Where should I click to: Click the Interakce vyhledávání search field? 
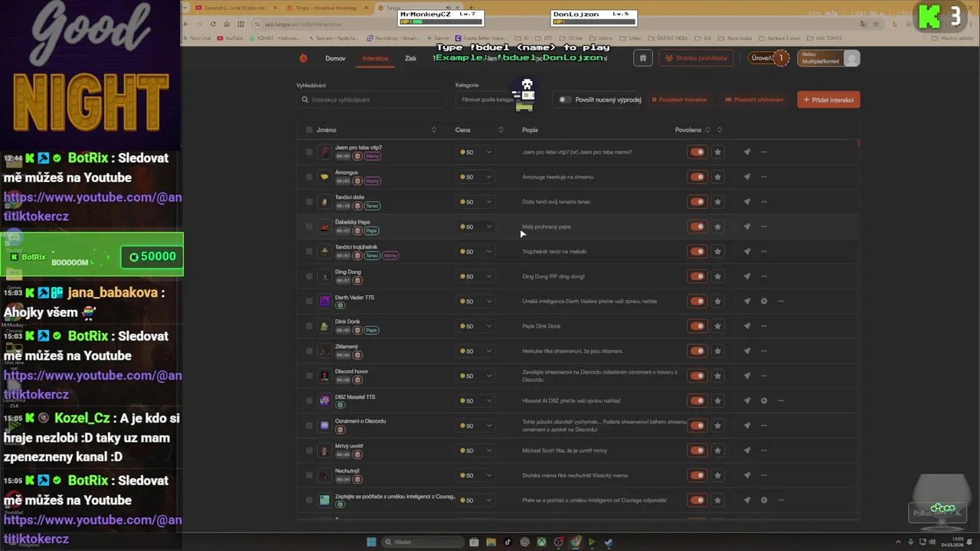click(371, 99)
